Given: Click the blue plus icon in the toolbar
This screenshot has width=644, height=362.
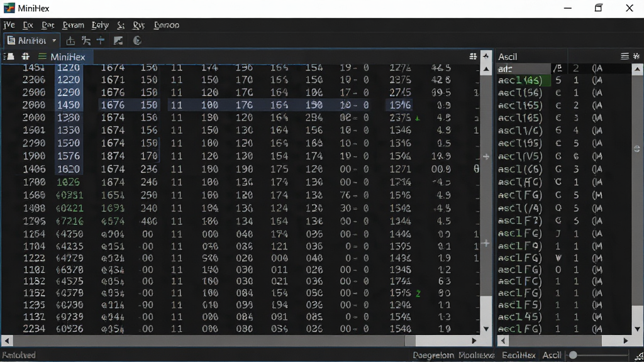Looking at the screenshot, I should coord(101,40).
